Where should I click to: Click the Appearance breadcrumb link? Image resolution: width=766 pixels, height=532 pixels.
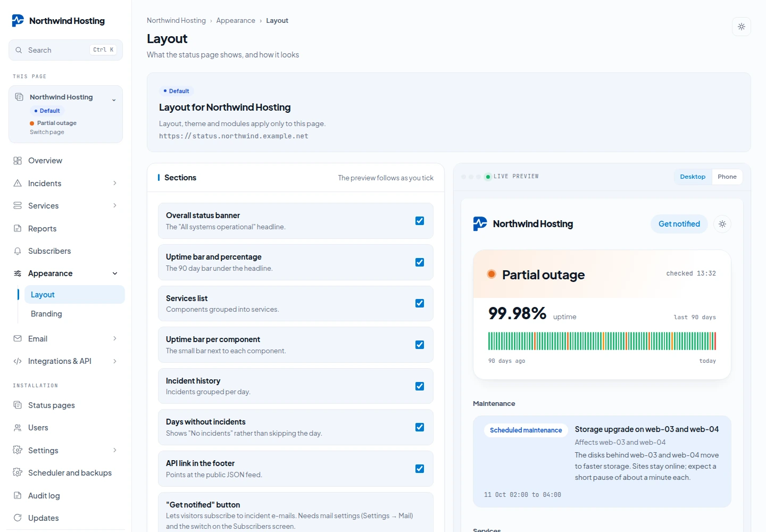236,21
